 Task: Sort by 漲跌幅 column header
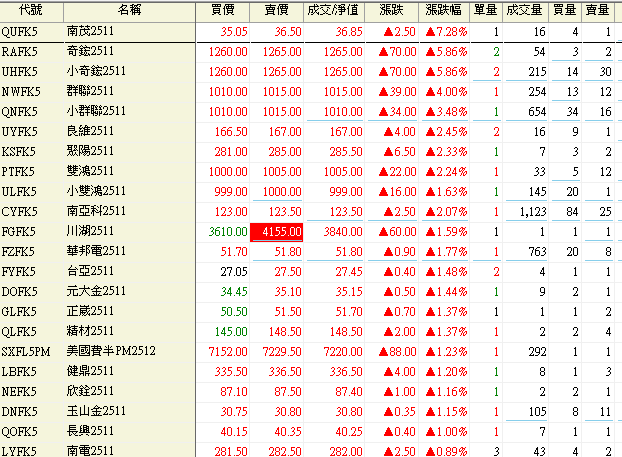[444, 9]
